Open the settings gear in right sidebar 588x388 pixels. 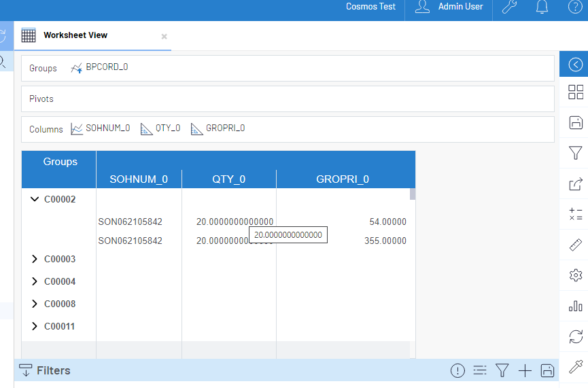point(575,275)
